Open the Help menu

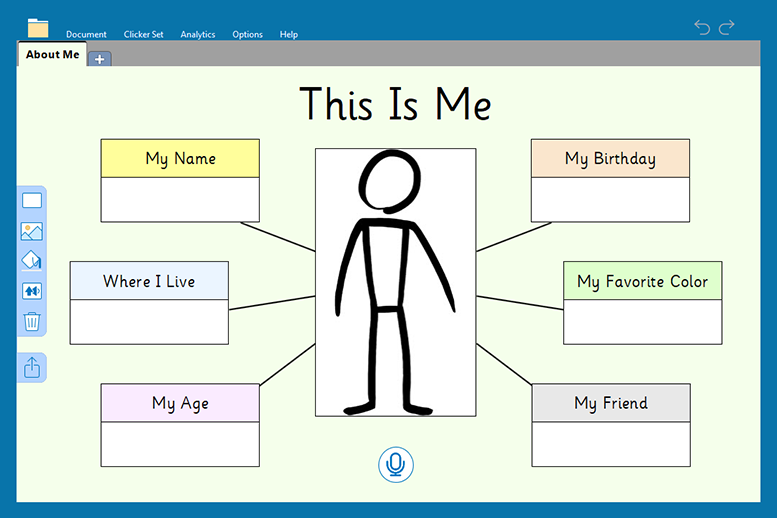(x=289, y=34)
